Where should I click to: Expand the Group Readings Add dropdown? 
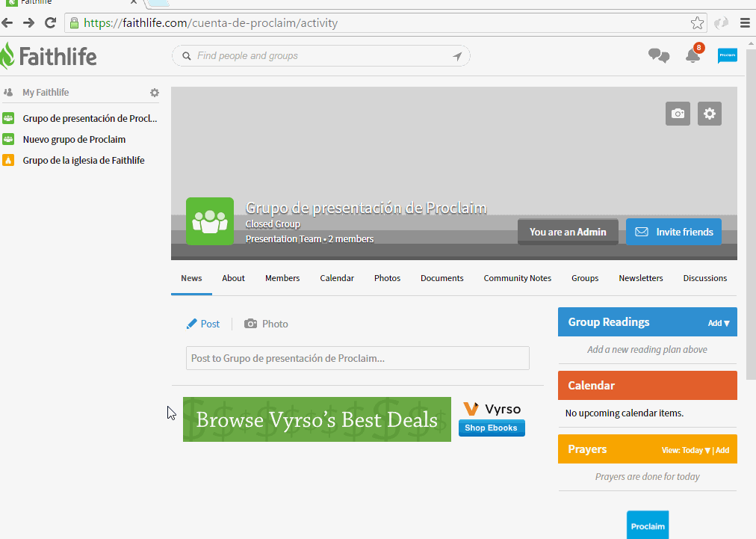[719, 323]
